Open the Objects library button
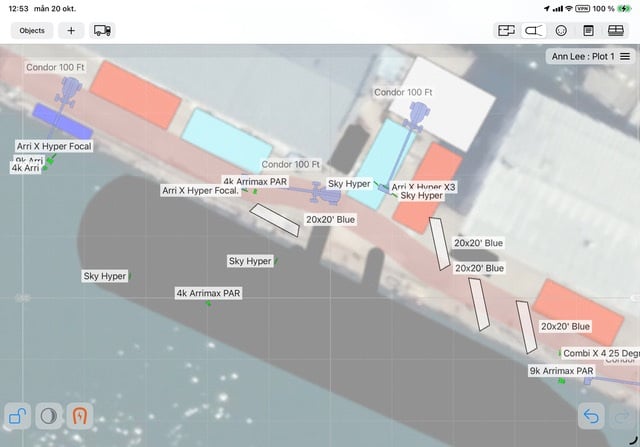Screen dimensions: 640x447 click(x=32, y=30)
